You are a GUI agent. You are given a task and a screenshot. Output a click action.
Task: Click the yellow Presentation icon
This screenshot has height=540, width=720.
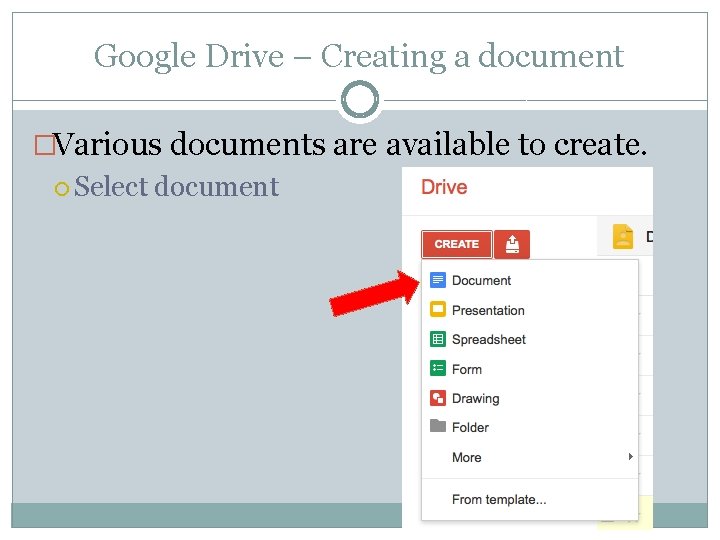tap(438, 309)
